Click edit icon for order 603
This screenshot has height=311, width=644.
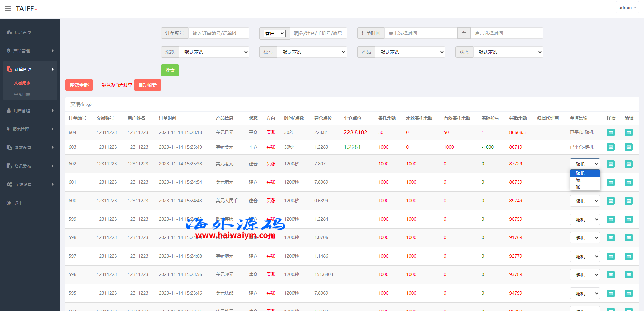628,147
